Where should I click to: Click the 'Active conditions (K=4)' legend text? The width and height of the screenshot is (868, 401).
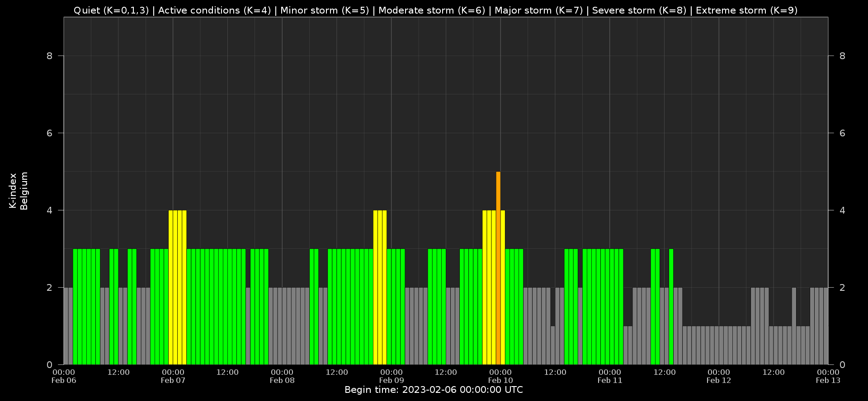tap(215, 10)
